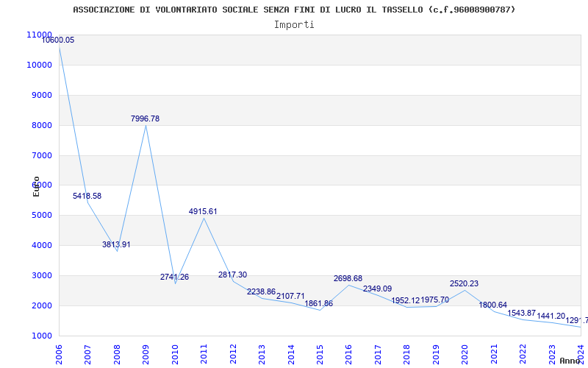588x368 pixels.
Task: Click the 3813.91 data point label
Action: click(x=116, y=245)
